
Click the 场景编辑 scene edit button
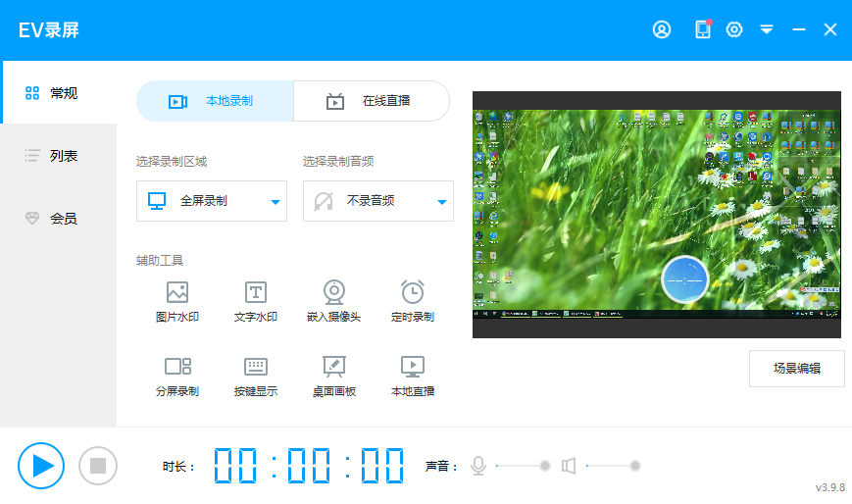click(x=796, y=369)
